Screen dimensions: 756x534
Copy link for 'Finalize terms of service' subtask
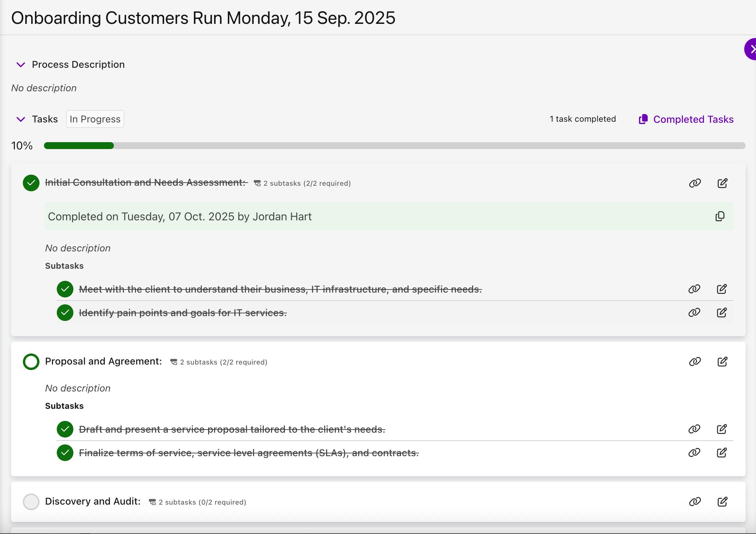tap(694, 453)
